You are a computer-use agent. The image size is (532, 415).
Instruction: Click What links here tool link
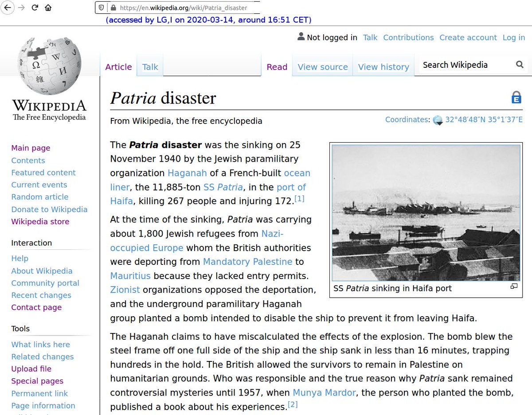pyautogui.click(x=40, y=345)
